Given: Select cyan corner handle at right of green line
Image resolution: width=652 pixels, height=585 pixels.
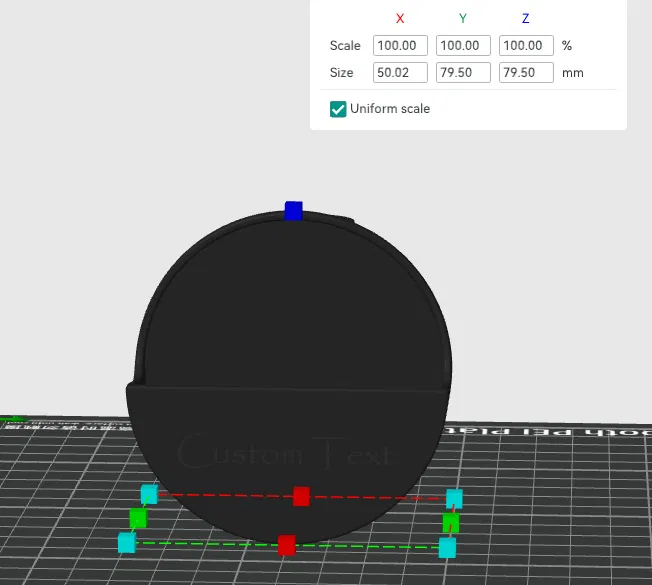Looking at the screenshot, I should tap(447, 548).
